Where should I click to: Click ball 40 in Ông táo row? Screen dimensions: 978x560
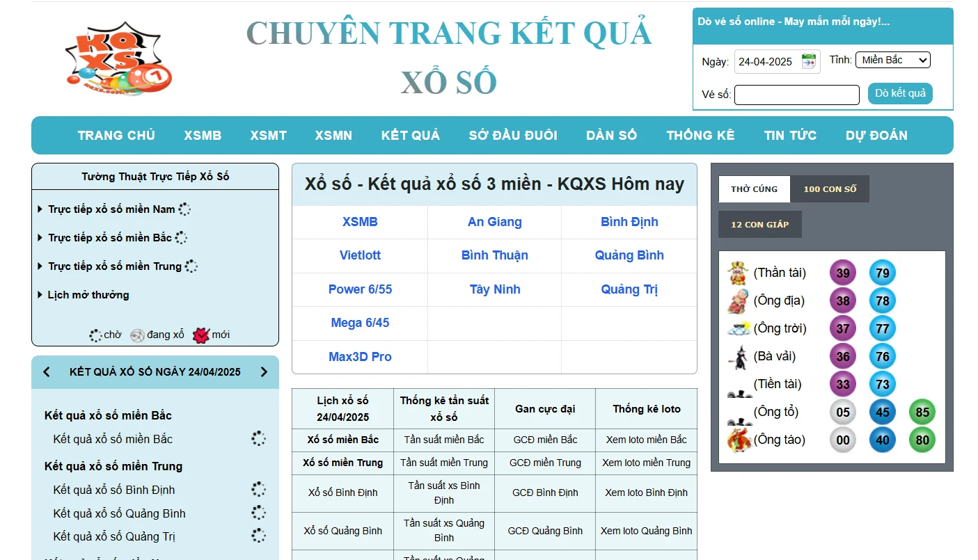point(883,440)
